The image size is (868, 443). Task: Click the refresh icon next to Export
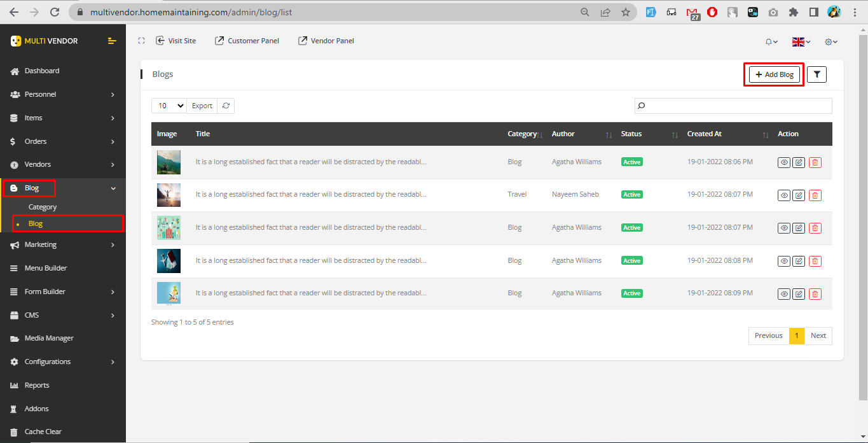click(226, 106)
